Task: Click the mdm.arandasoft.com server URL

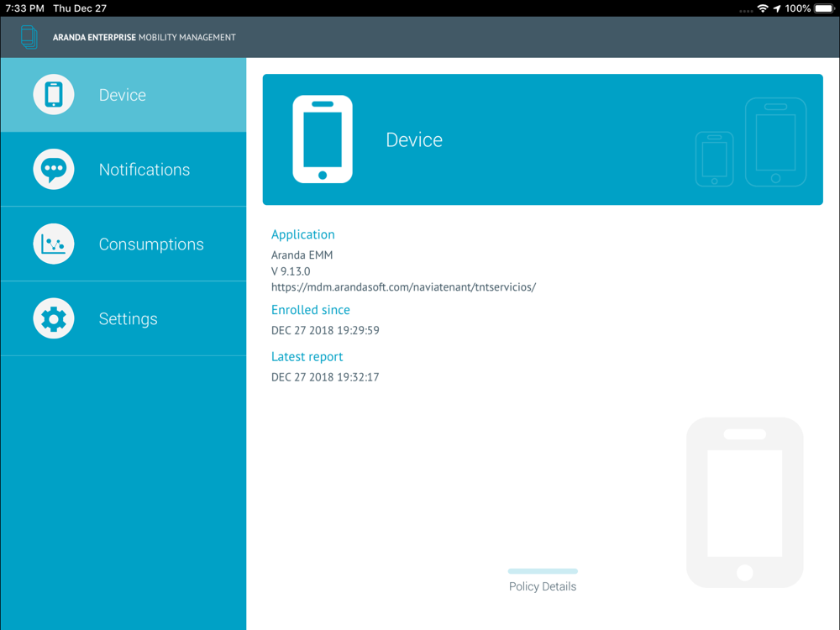Action: (403, 287)
